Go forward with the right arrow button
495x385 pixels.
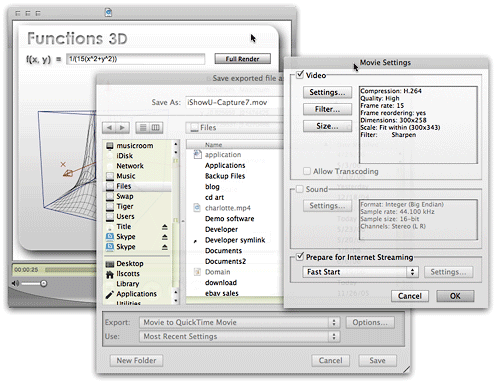point(122,128)
